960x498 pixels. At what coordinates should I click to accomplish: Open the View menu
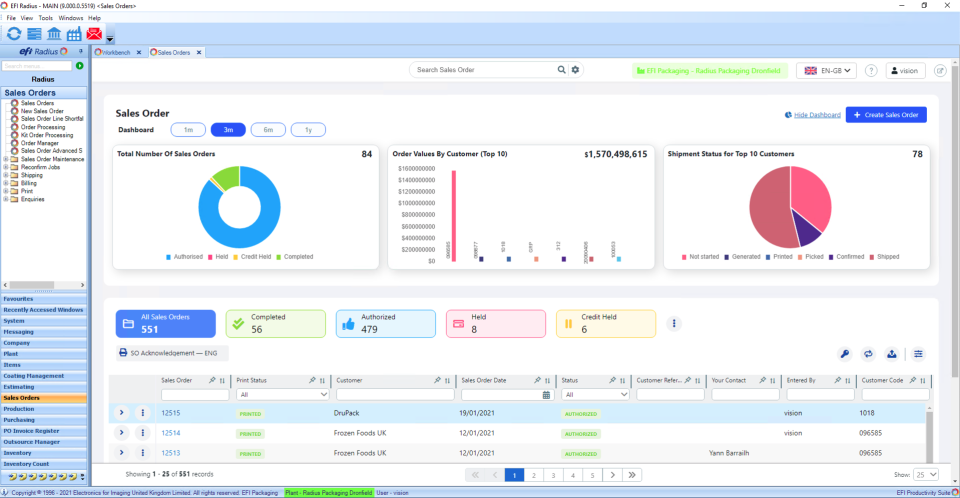(x=27, y=18)
